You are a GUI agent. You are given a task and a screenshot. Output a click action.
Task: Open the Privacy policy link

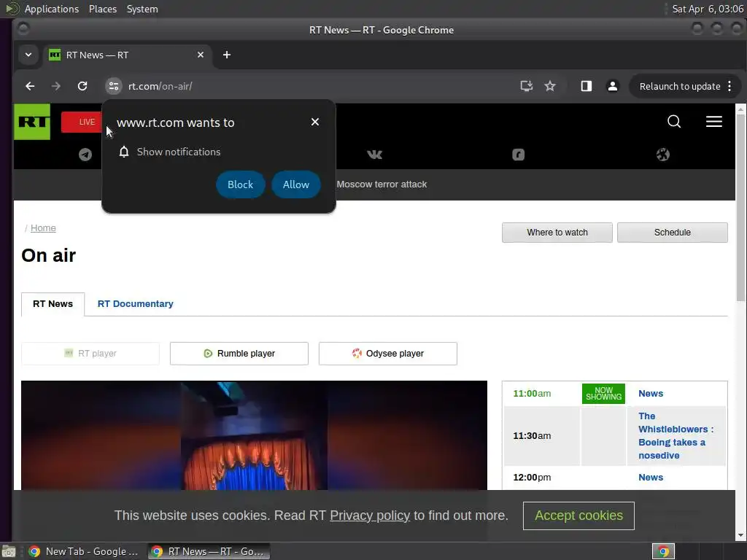370,516
